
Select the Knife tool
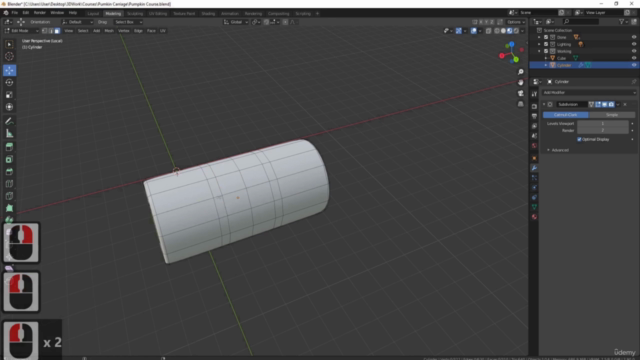point(9,196)
